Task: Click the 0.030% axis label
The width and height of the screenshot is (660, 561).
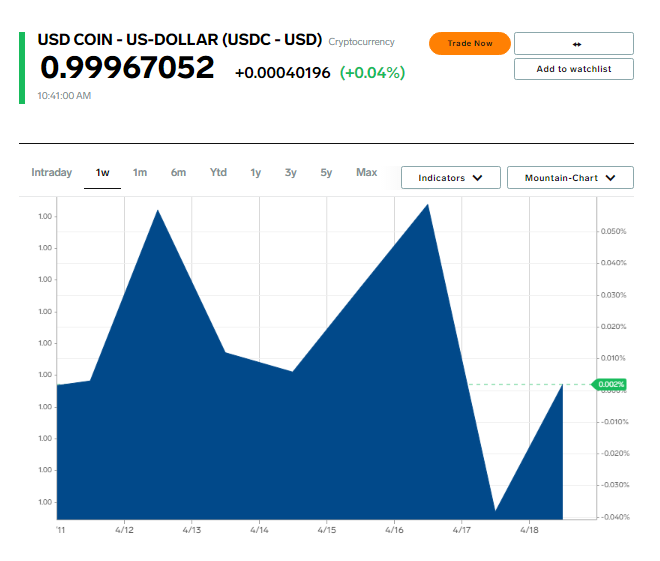Action: pyautogui.click(x=613, y=295)
